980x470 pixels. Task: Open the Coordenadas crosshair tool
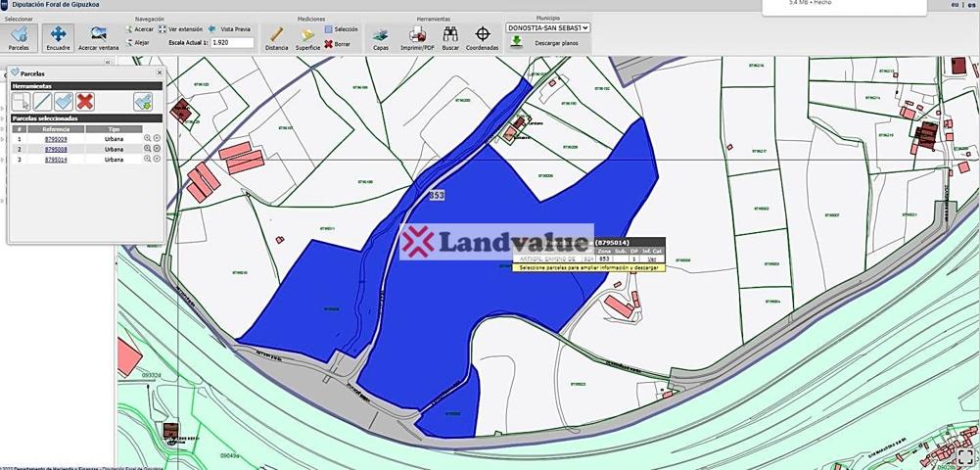pos(482,39)
